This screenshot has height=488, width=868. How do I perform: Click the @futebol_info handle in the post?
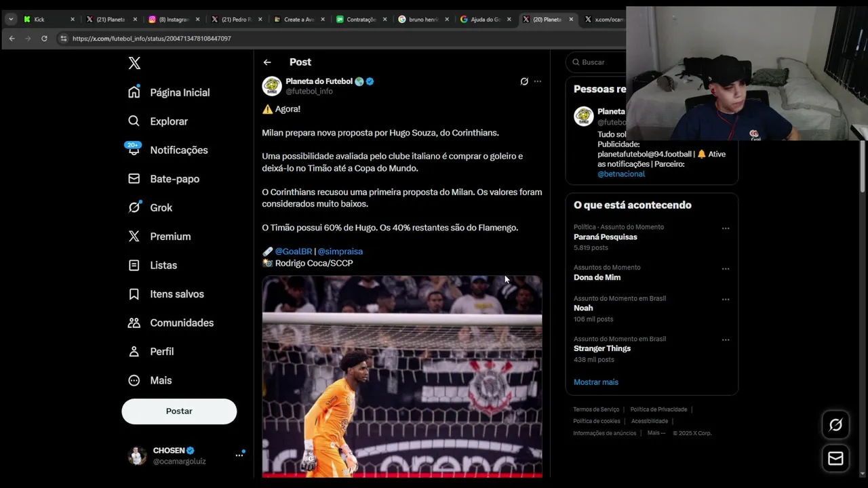point(309,91)
